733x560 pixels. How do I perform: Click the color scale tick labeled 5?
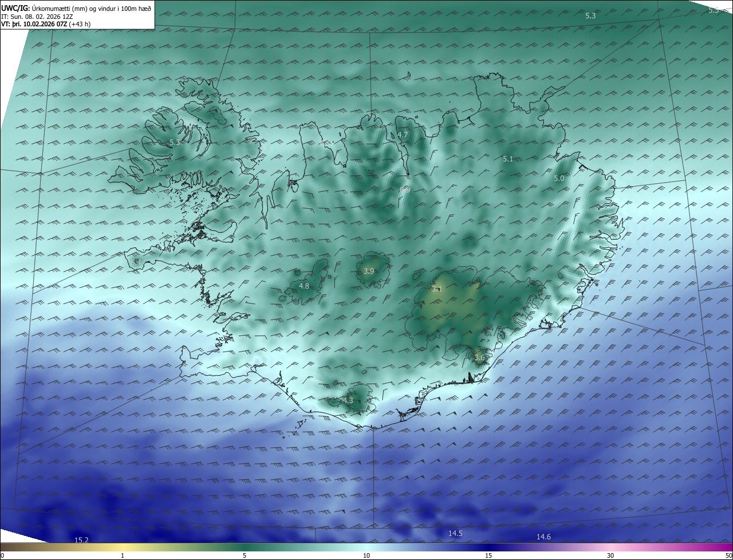[x=245, y=555]
